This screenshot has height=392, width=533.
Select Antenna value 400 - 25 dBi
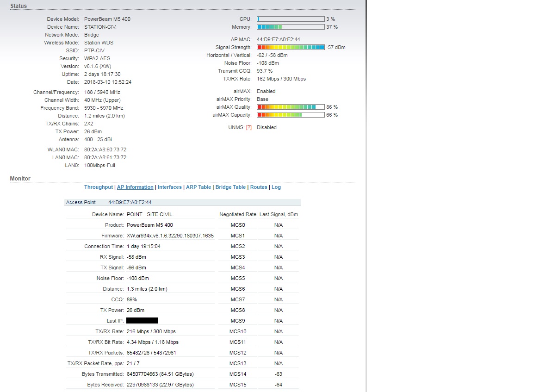click(x=98, y=139)
